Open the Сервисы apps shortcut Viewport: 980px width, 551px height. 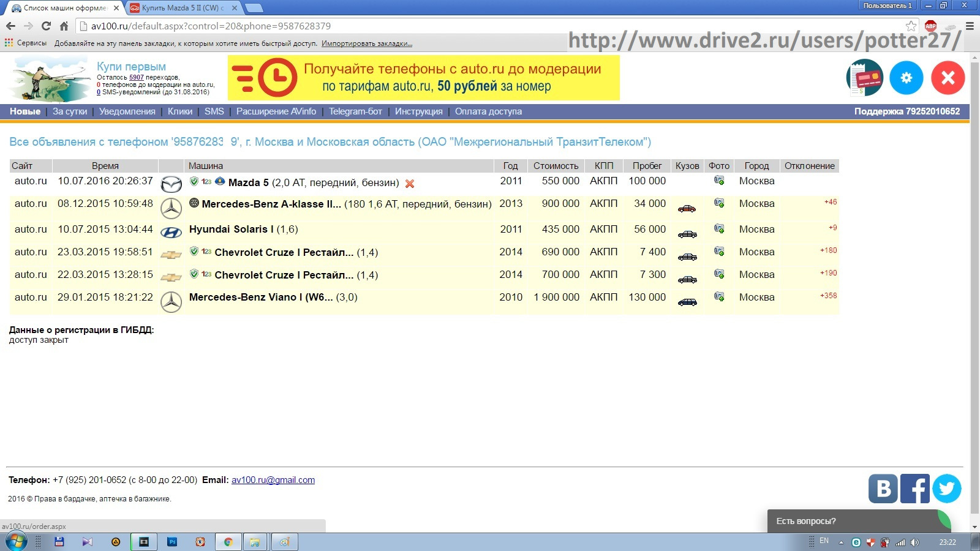26,43
